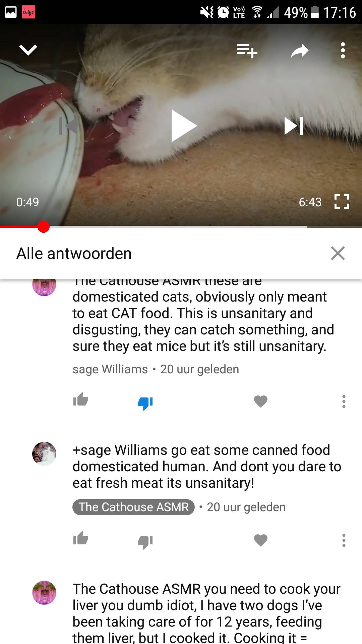Play the paused video
Image resolution: width=362 pixels, height=644 pixels.
[183, 126]
